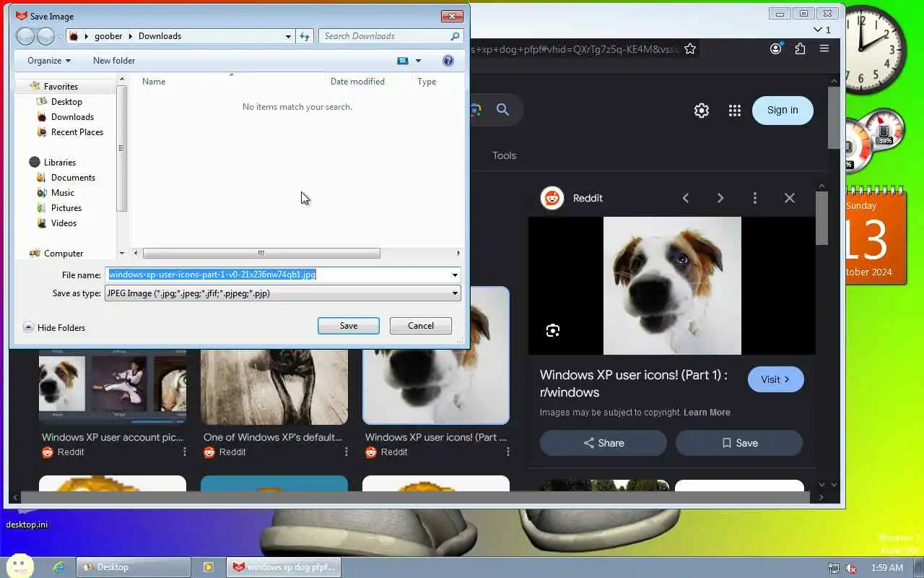The image size is (924, 578).
Task: Click Forward arrow in Save Image dialog
Action: point(46,36)
